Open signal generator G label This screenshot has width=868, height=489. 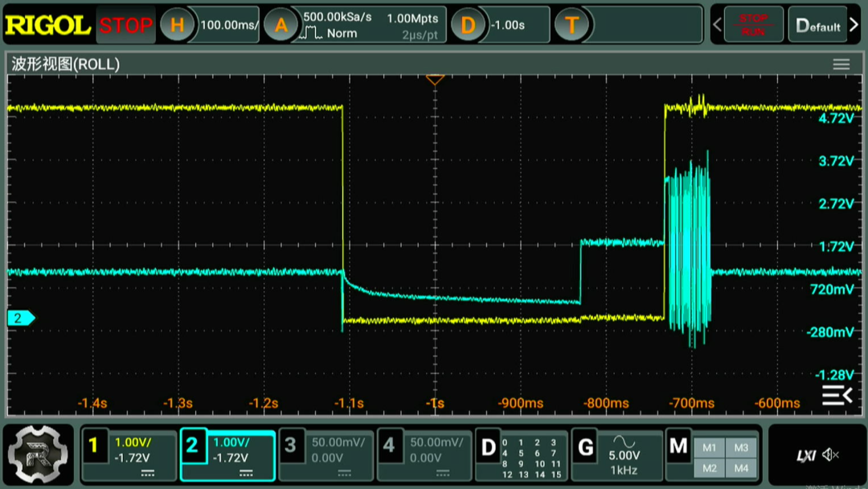[585, 447]
